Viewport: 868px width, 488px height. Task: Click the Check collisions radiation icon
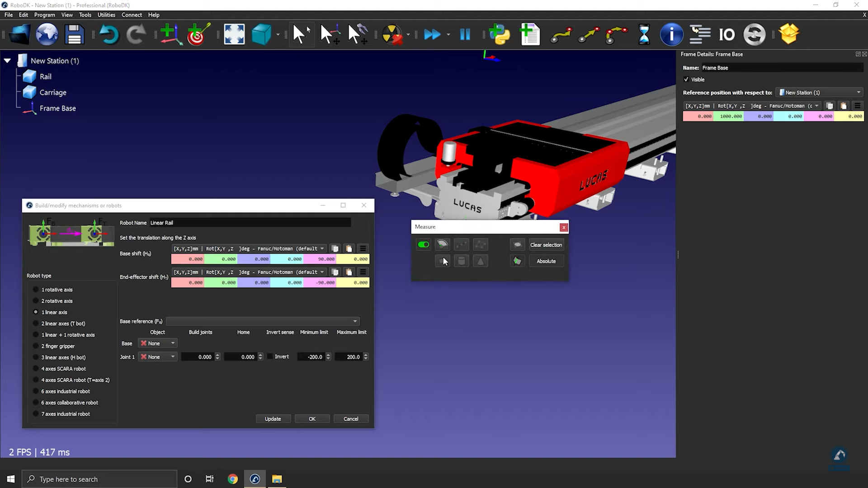pos(392,34)
